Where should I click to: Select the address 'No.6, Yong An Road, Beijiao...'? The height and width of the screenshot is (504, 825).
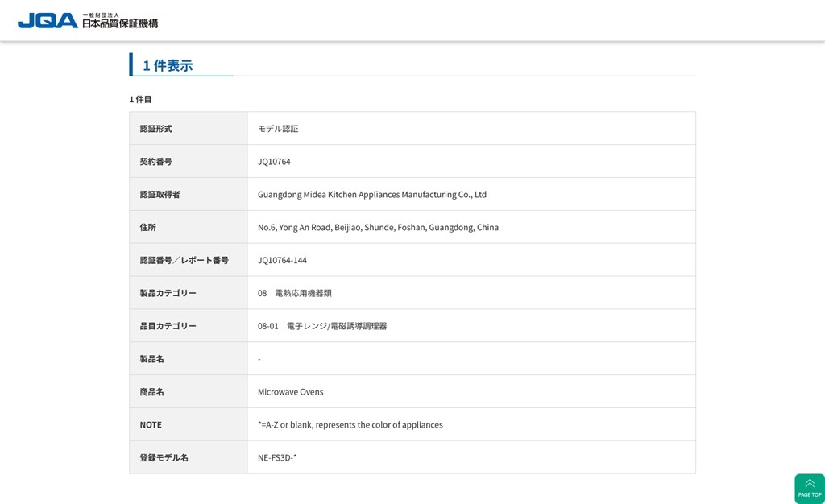pos(379,227)
